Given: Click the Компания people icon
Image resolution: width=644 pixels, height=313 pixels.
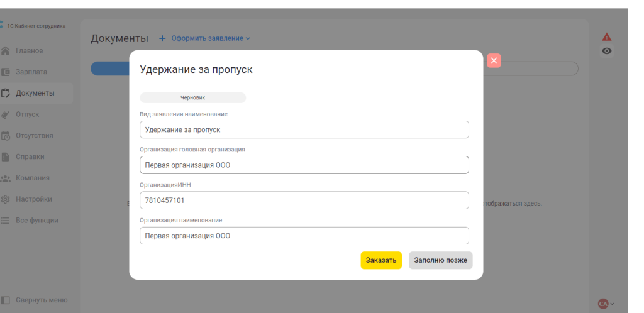Looking at the screenshot, I should click(6, 178).
